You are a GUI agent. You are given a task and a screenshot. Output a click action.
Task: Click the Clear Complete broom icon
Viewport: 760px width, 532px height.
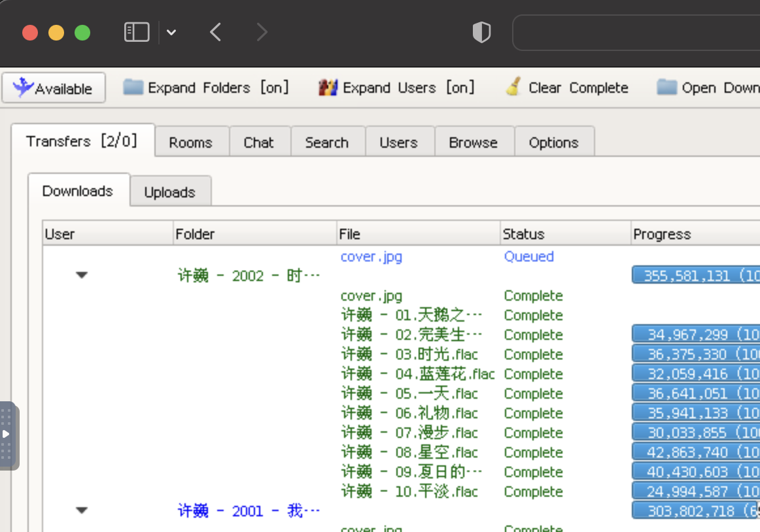pos(515,86)
